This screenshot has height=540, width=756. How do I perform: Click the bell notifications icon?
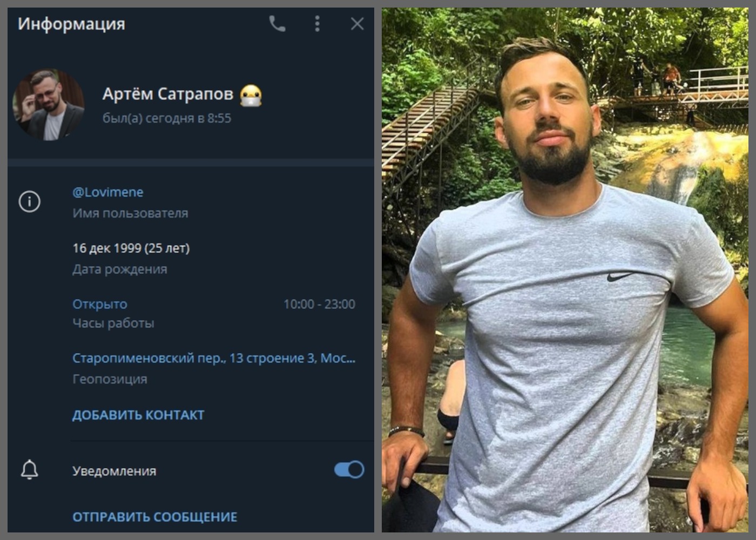point(30,470)
